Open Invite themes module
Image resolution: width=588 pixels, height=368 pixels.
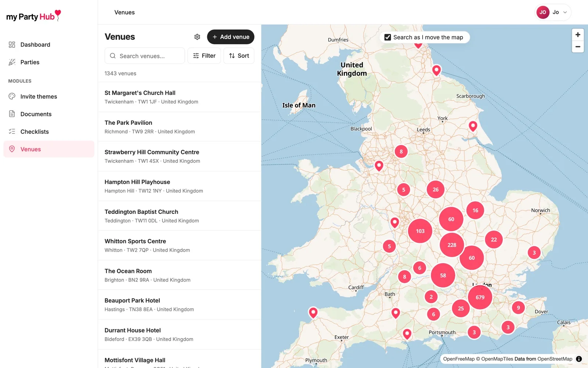tap(49, 96)
